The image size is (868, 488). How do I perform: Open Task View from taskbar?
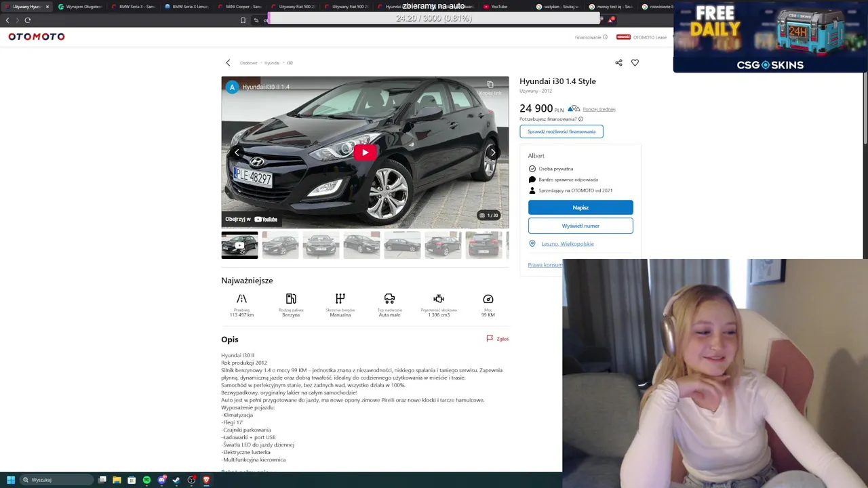(102, 480)
